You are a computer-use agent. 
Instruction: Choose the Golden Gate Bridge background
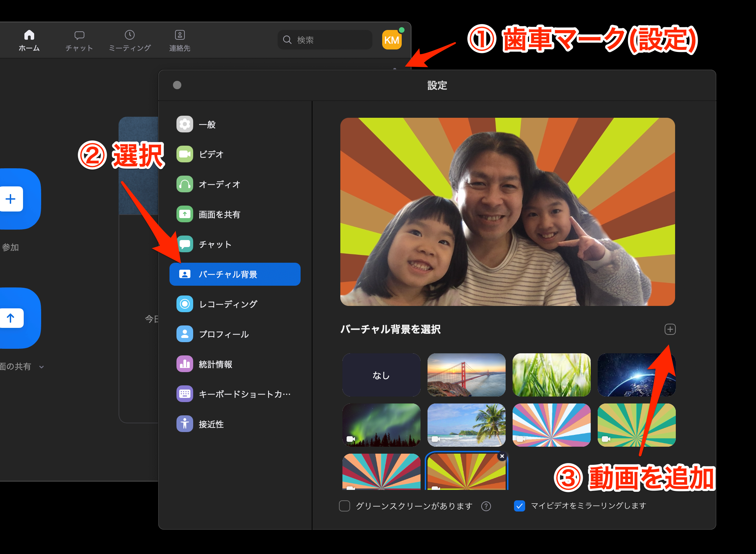(x=466, y=375)
